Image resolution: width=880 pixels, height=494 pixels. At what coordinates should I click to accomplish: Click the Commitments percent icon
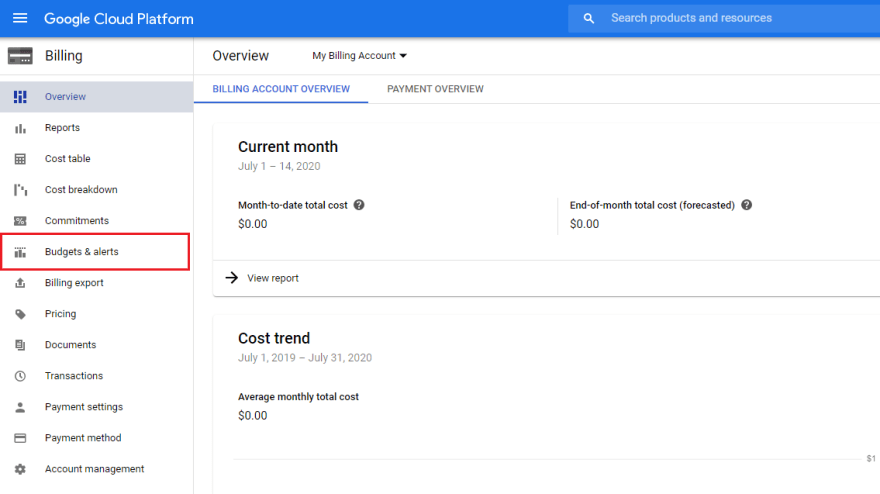coord(20,221)
